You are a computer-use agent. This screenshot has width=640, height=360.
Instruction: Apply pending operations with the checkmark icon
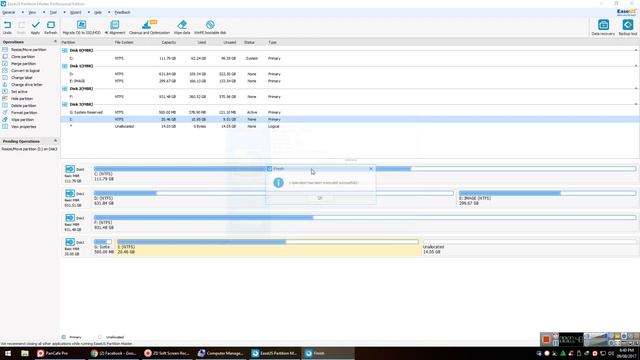pyautogui.click(x=36, y=27)
